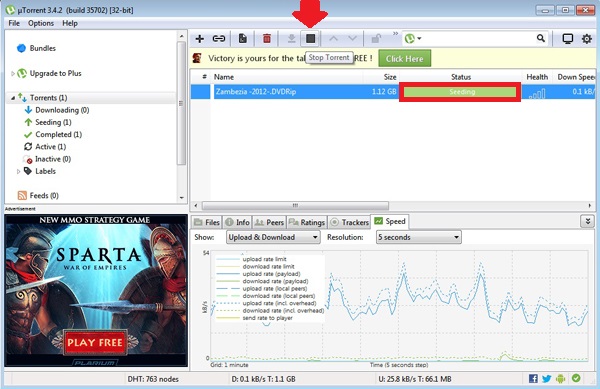Collapse the Torrents tree arrow
Viewport: 600px width, 389px height.
point(13,98)
